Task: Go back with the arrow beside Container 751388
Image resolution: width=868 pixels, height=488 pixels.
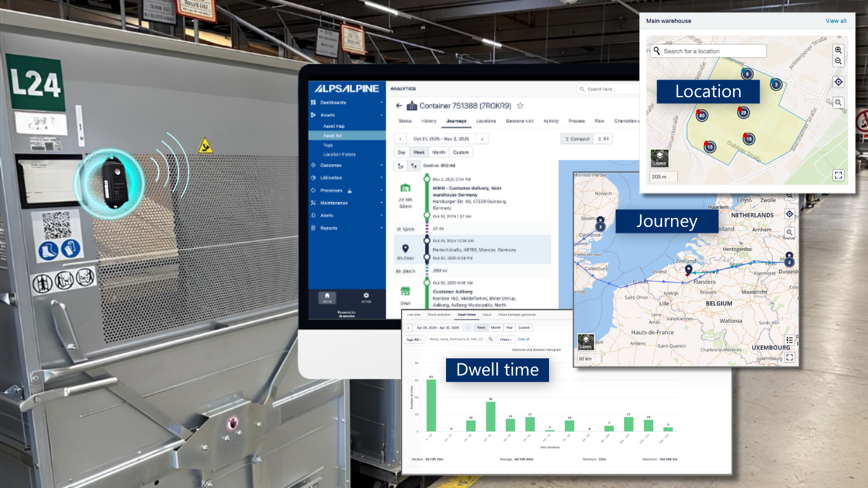Action: tap(399, 106)
